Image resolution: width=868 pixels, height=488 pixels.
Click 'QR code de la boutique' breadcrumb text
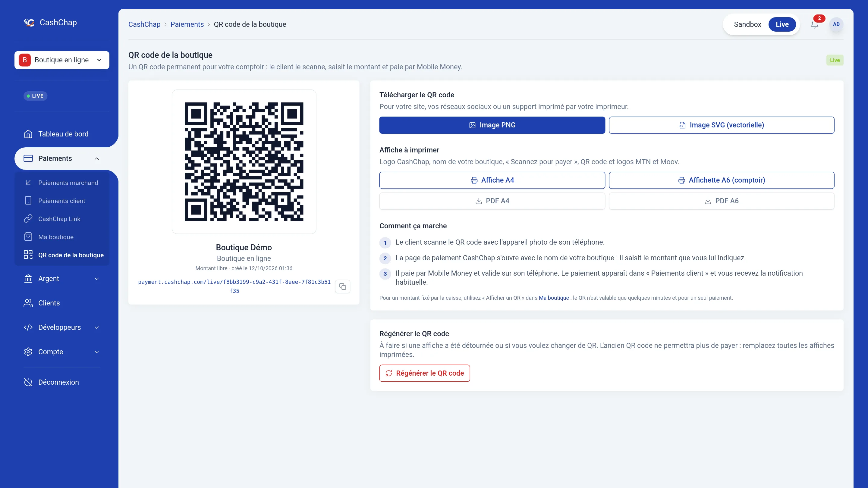250,24
